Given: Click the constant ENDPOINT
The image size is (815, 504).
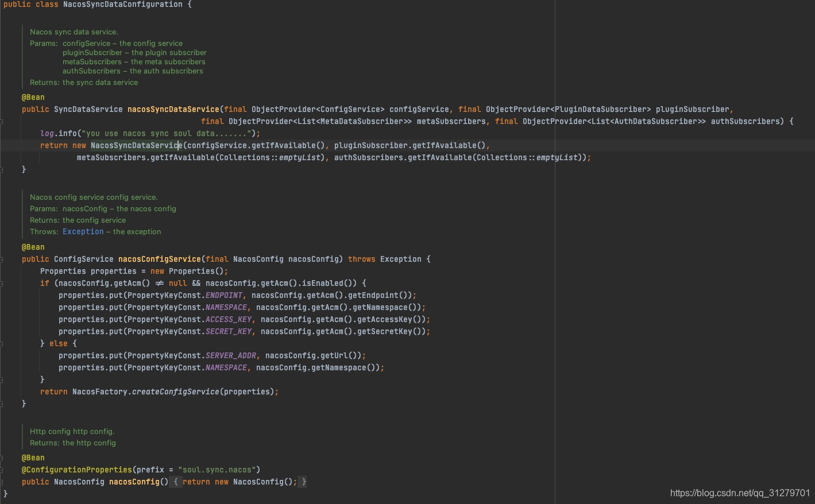Looking at the screenshot, I should (224, 295).
